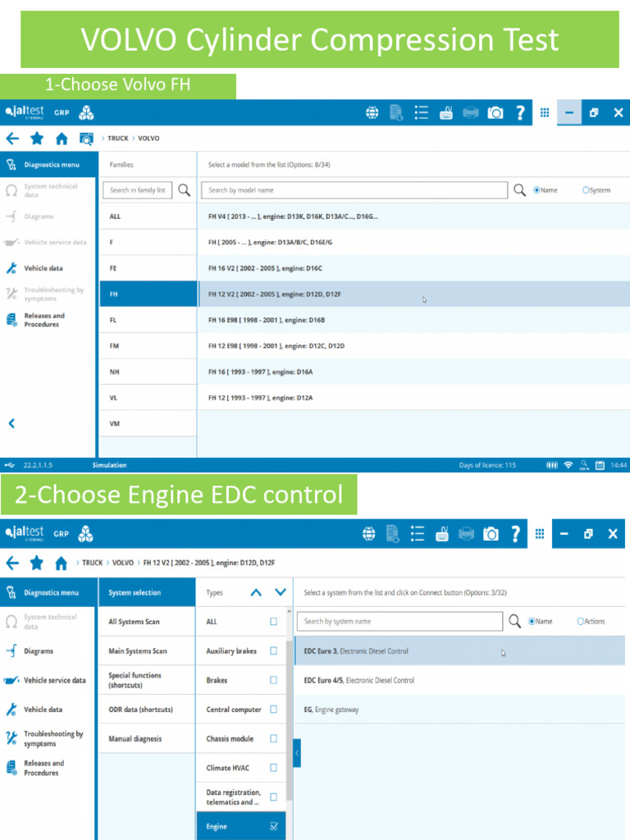Open help question mark in upper toolbar
The width and height of the screenshot is (630, 840).
(x=519, y=112)
